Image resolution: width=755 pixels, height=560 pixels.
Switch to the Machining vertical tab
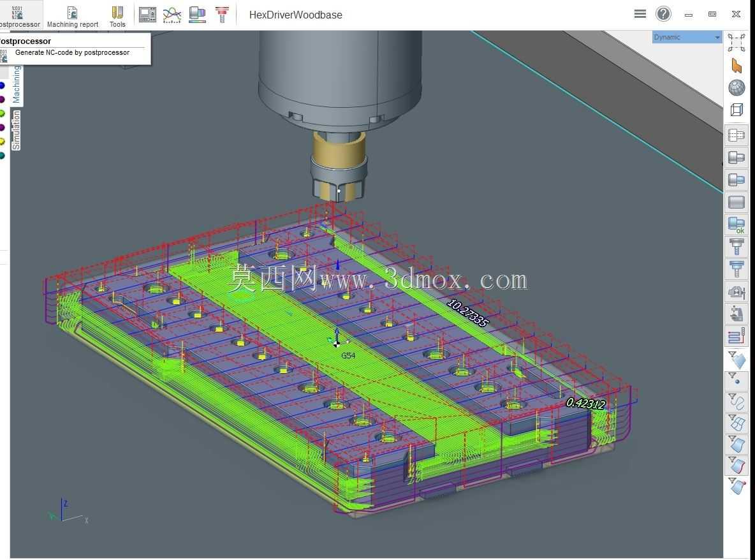tap(17, 84)
